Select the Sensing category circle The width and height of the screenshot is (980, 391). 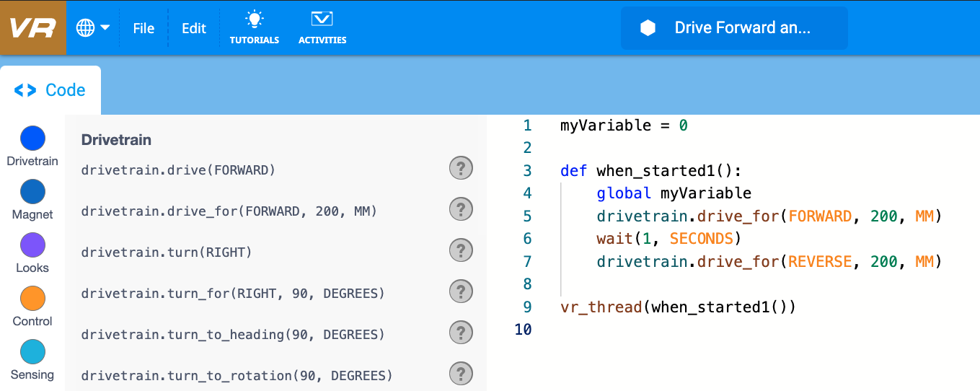32,352
